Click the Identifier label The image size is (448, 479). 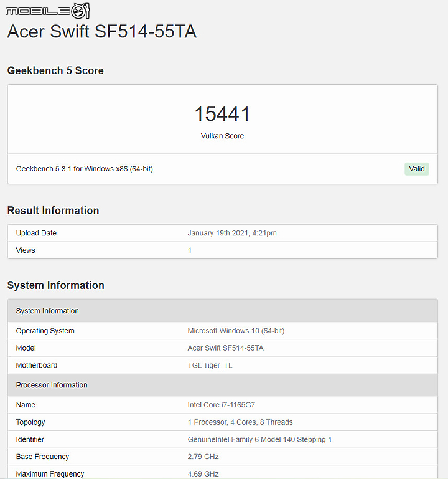tap(30, 439)
